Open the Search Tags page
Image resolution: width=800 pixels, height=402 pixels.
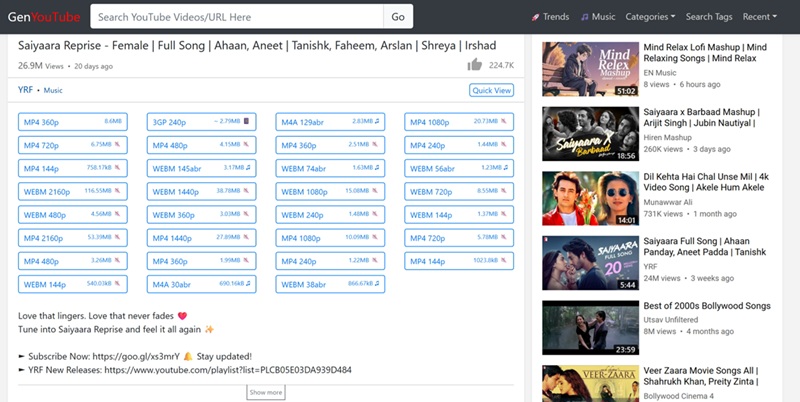tap(708, 17)
